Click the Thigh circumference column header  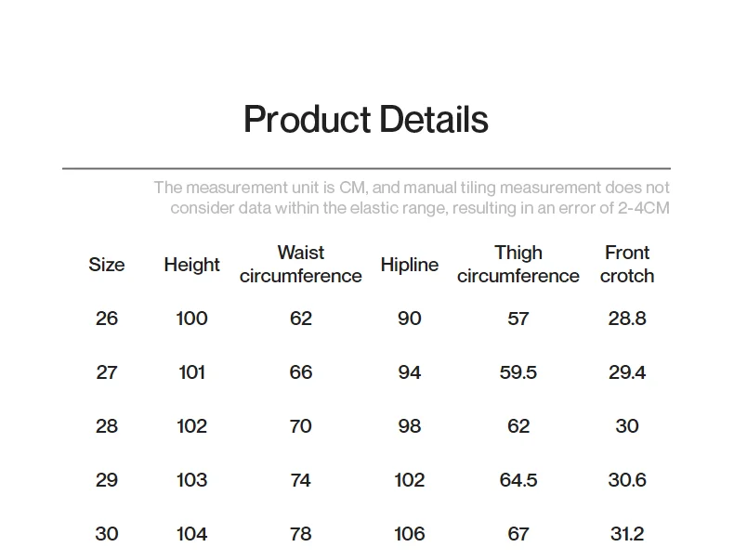coord(518,265)
